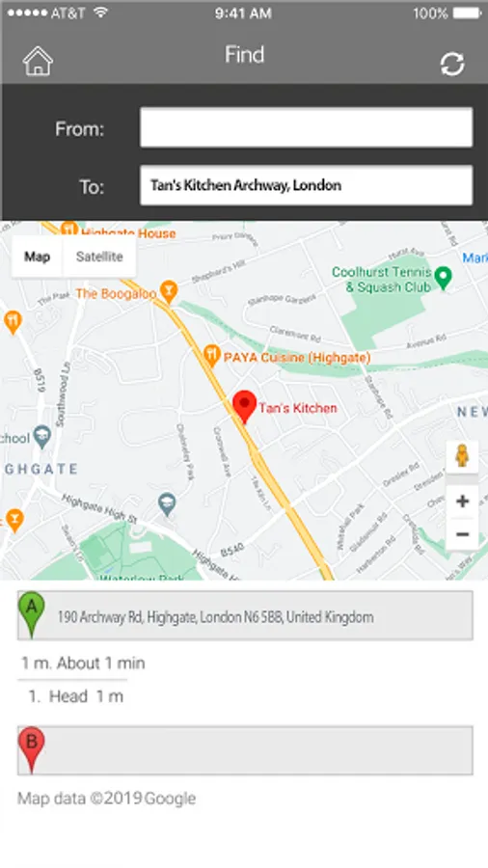Open Street View with the pegman icon
The image size is (488, 868).
point(462,455)
